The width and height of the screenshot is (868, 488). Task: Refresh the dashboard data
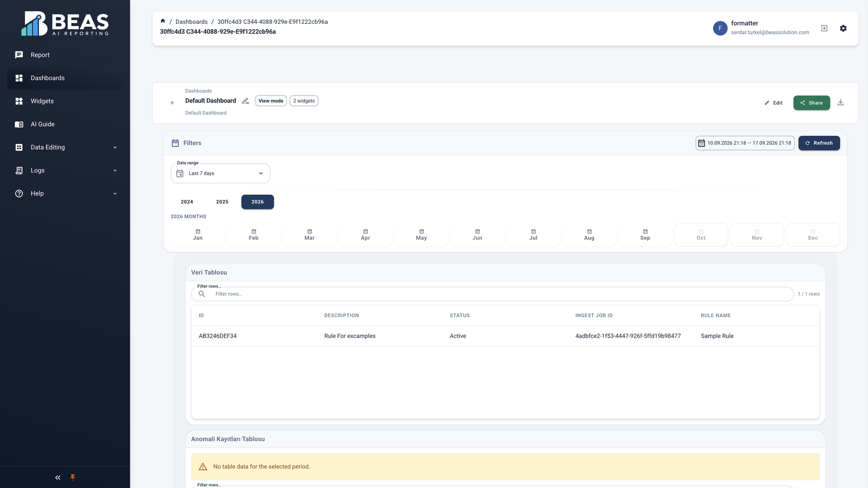819,143
